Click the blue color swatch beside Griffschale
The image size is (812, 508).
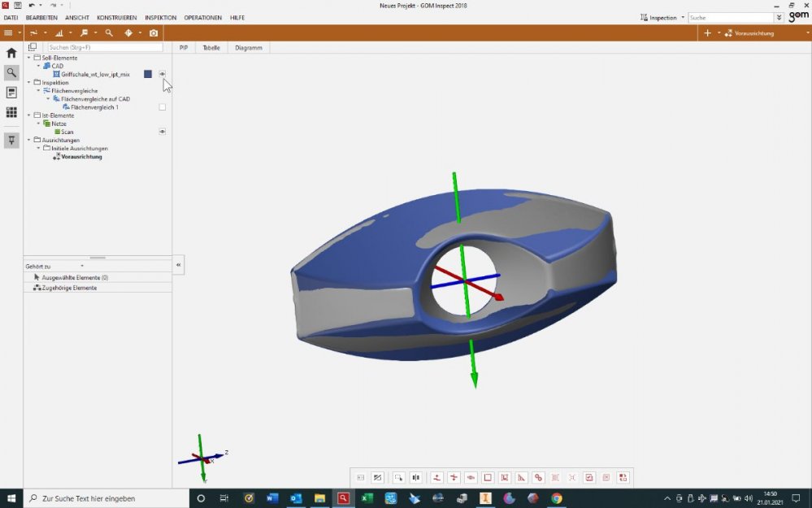click(x=148, y=74)
